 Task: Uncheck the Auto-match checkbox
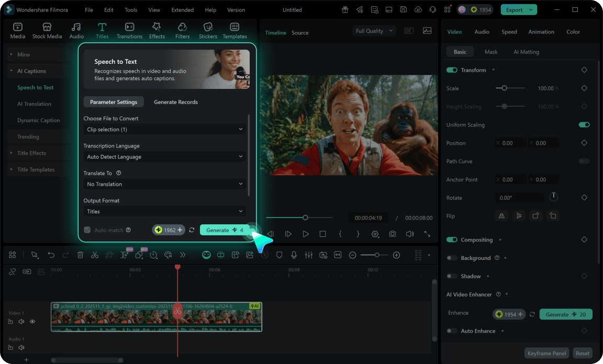86,230
